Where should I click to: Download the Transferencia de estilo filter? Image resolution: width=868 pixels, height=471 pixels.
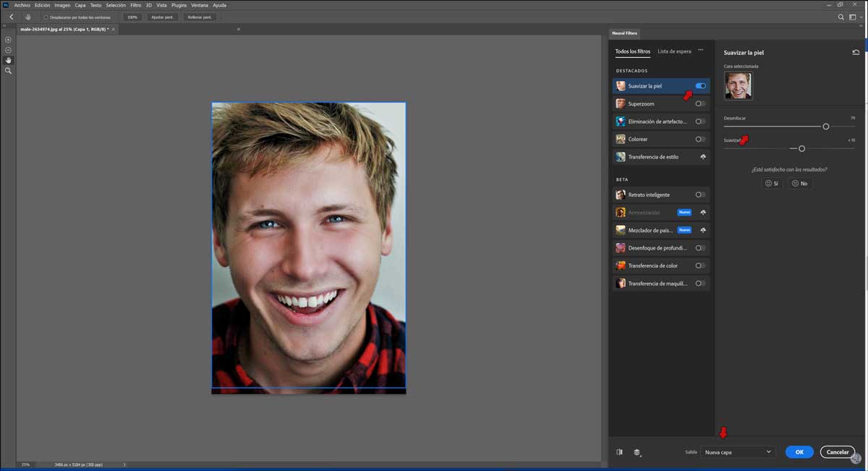[x=702, y=157]
